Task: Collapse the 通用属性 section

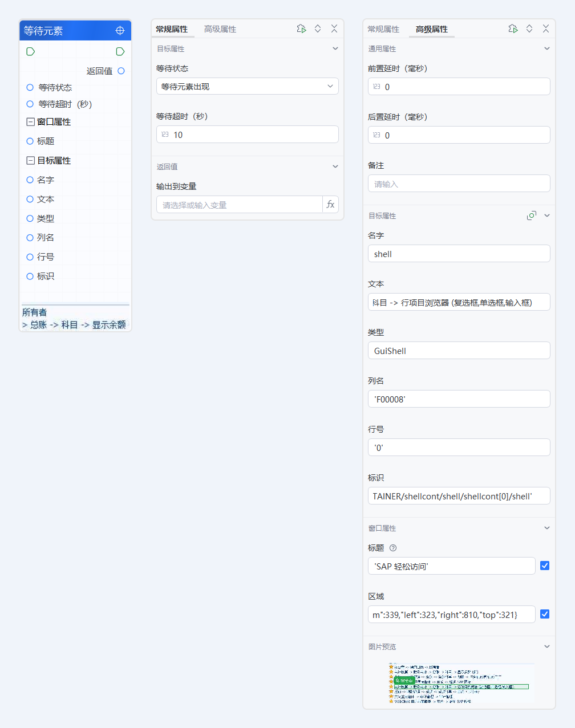Action: [546, 48]
